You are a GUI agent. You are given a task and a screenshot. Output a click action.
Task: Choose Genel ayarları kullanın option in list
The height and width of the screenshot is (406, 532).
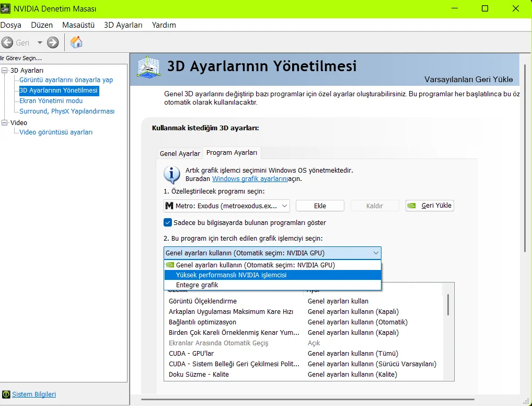click(x=272, y=265)
